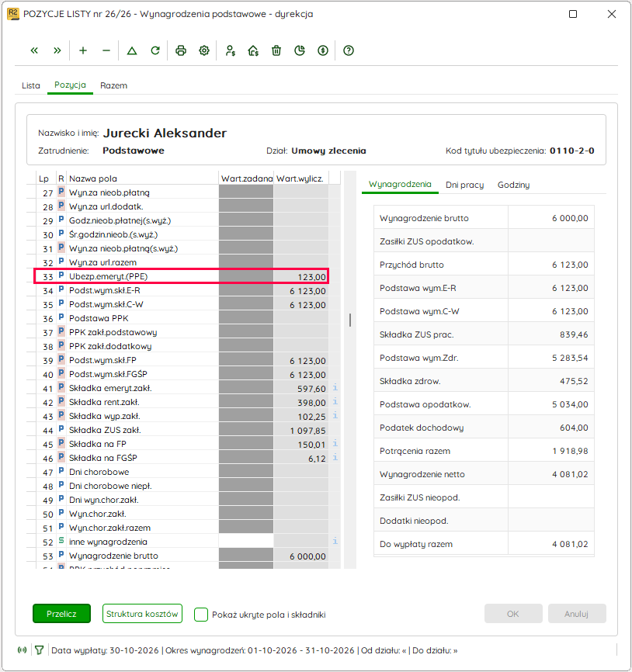
Task: Go to the previous position with the « arrow
Action: 34,50
